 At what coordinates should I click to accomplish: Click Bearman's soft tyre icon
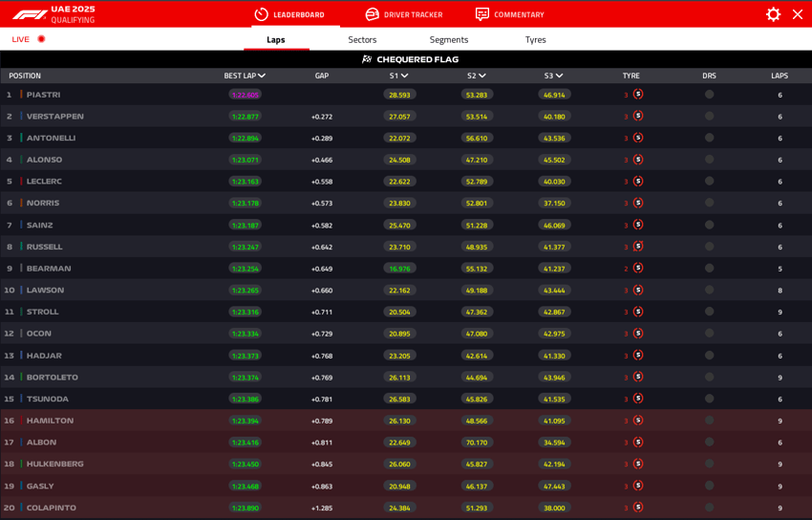tap(638, 269)
